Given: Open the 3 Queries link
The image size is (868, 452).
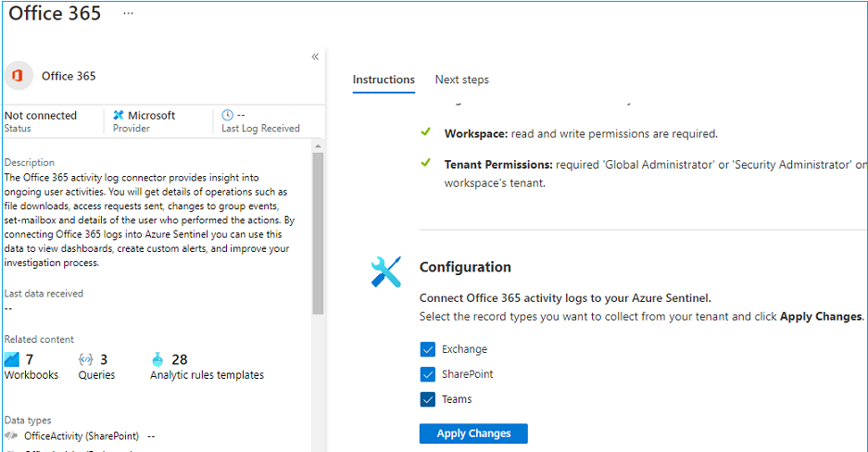Looking at the screenshot, I should (x=97, y=367).
